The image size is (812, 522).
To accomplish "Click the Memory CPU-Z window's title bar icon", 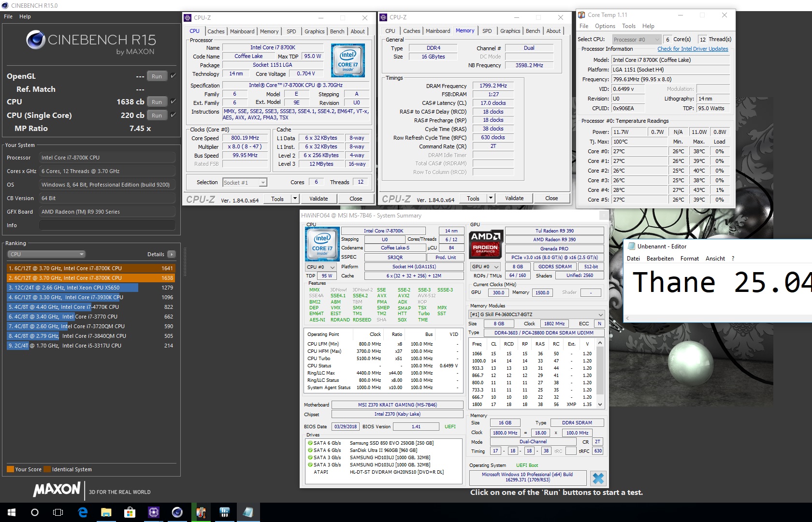I will coord(384,17).
